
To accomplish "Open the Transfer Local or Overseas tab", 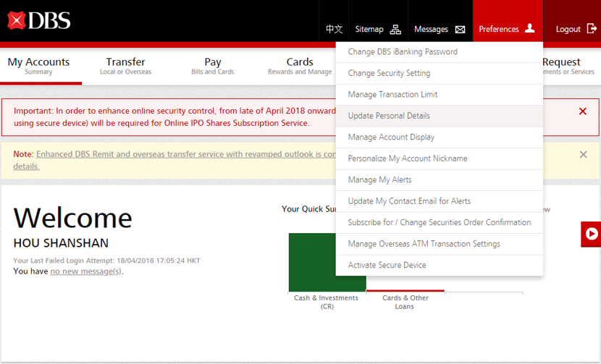I will (x=125, y=66).
